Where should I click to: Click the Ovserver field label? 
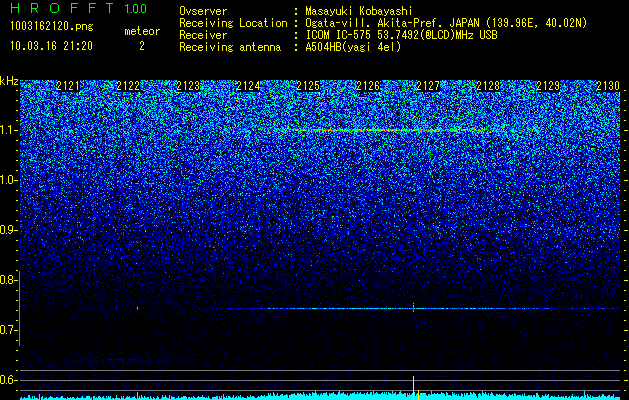[203, 11]
